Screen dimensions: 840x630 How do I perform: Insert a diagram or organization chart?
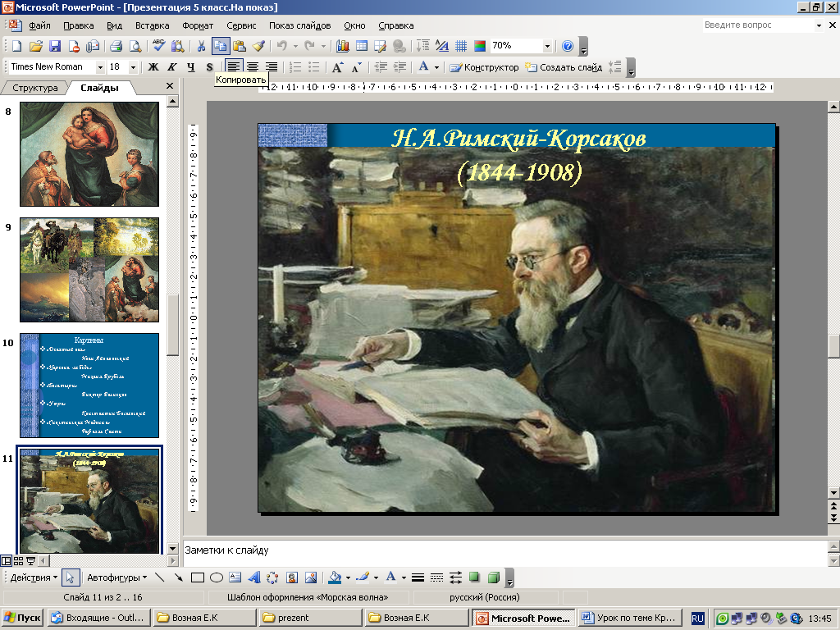pyautogui.click(x=272, y=577)
